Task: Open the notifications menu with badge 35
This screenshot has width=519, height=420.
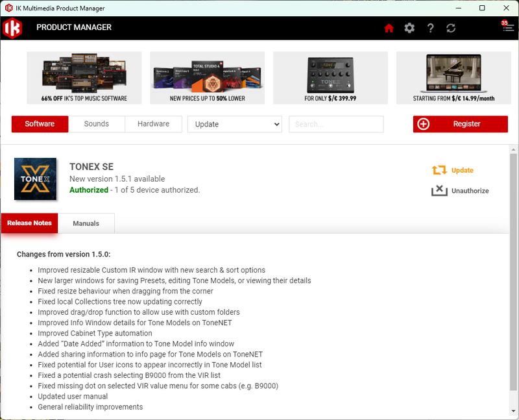Action: [508, 27]
